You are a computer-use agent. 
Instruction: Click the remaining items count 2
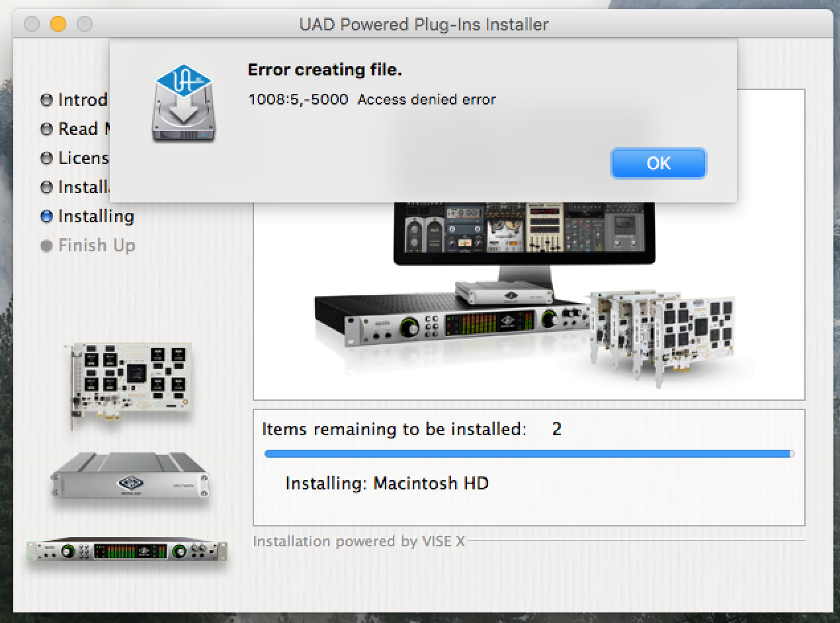(556, 429)
